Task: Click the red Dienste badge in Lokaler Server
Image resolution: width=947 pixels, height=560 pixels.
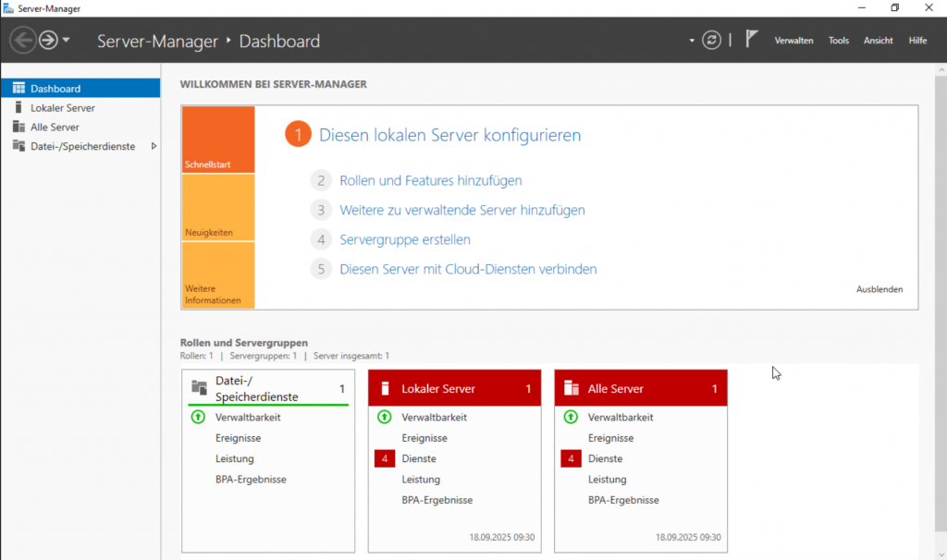Action: tap(385, 458)
